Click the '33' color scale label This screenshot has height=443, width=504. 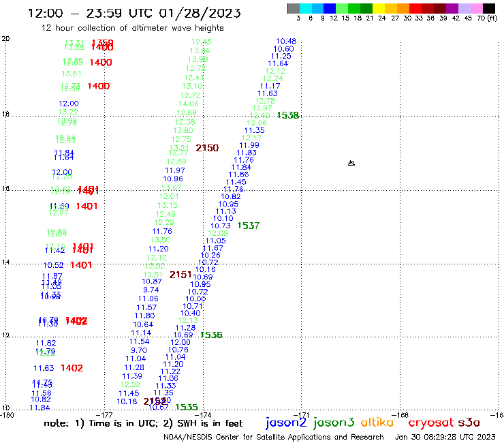pos(419,18)
